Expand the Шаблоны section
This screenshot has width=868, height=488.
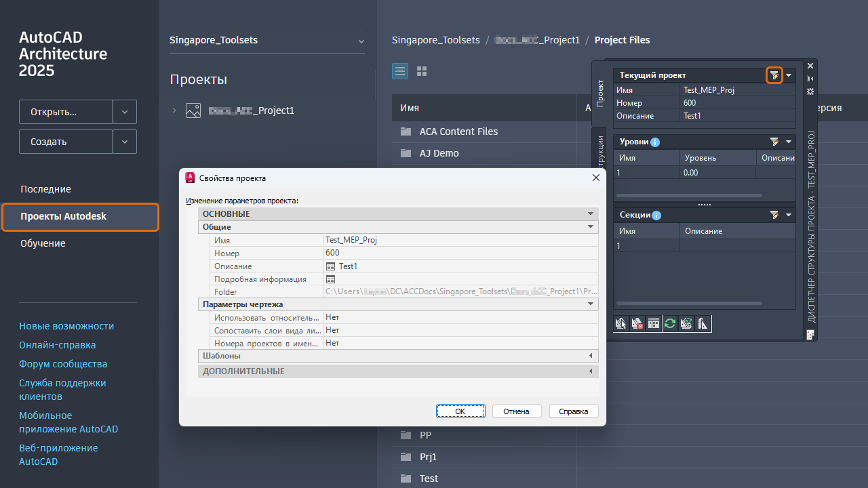[591, 356]
